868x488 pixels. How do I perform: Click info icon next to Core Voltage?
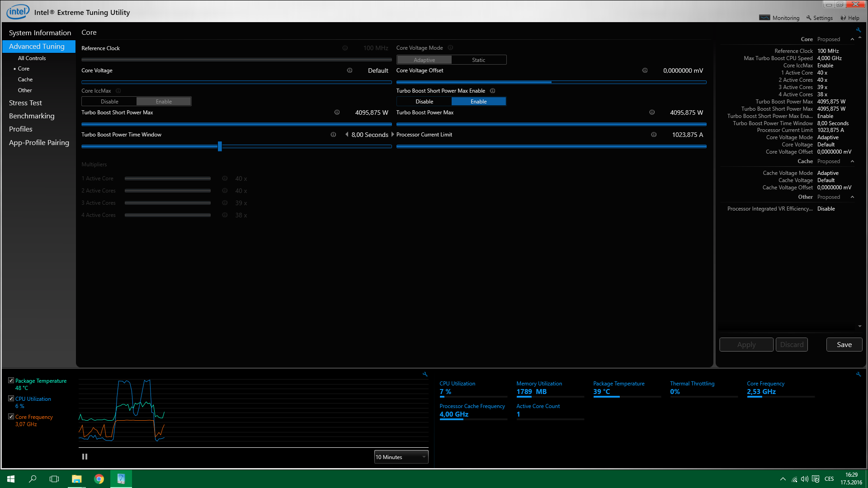click(x=349, y=70)
